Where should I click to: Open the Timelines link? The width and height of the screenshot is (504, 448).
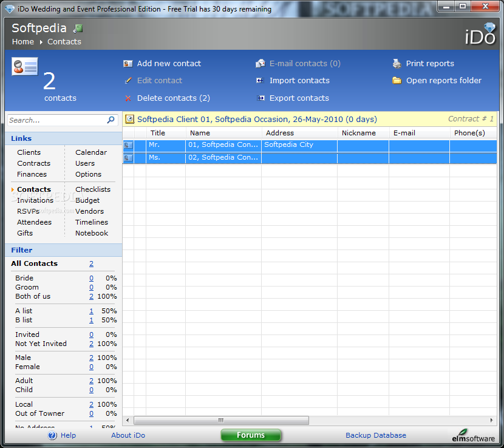tap(92, 222)
